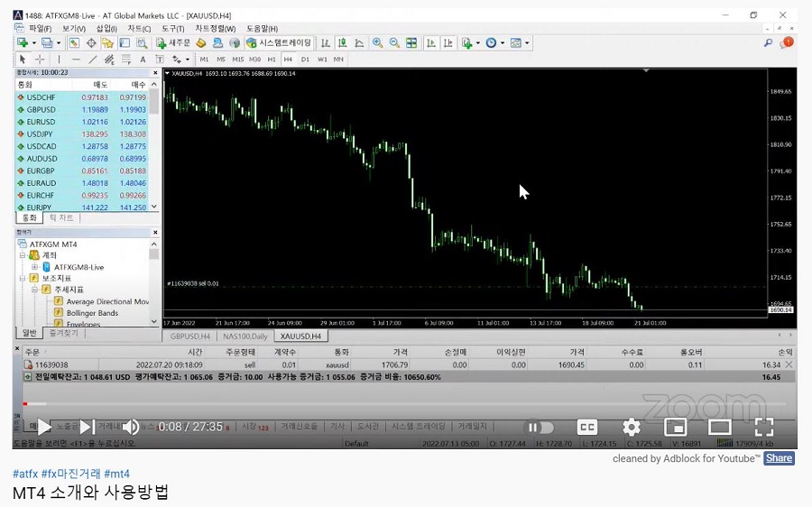Open the 차트(C) menu

click(139, 29)
